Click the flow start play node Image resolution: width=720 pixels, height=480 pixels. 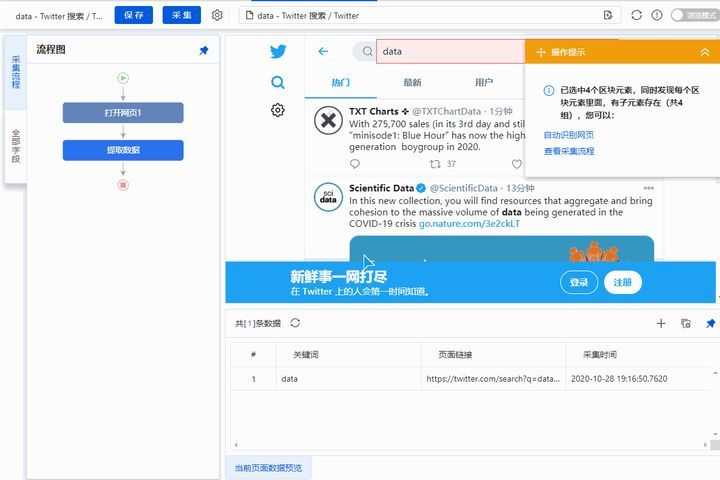coord(123,78)
